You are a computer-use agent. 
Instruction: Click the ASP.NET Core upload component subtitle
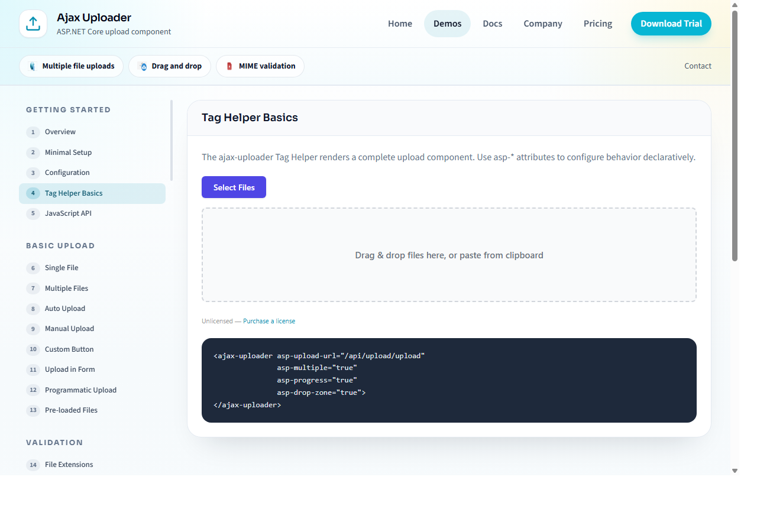coord(114,32)
